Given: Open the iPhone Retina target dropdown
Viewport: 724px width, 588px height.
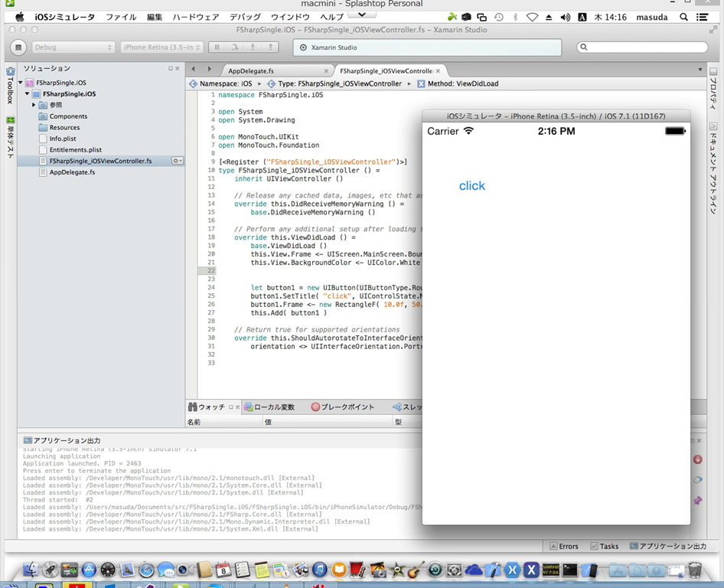Looking at the screenshot, I should (161, 47).
